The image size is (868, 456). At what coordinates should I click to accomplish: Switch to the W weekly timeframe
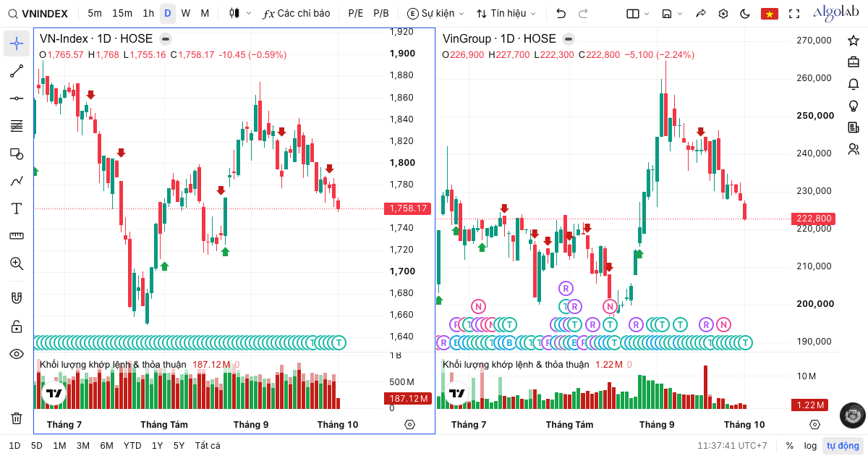pos(186,13)
